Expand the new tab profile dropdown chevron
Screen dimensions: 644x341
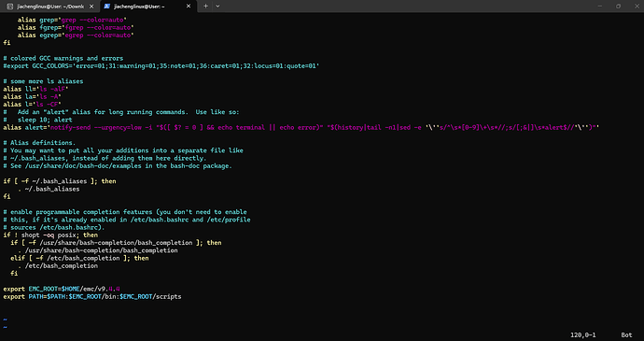coord(217,7)
